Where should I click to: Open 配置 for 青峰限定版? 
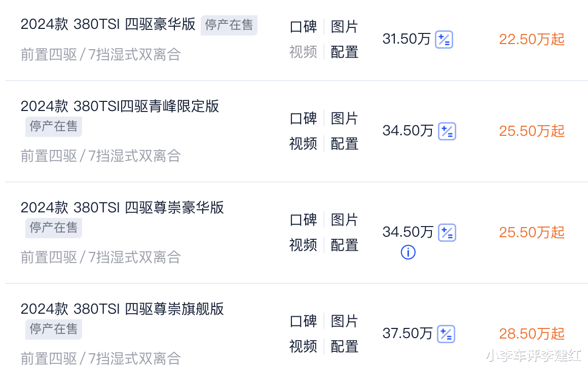[x=344, y=143]
